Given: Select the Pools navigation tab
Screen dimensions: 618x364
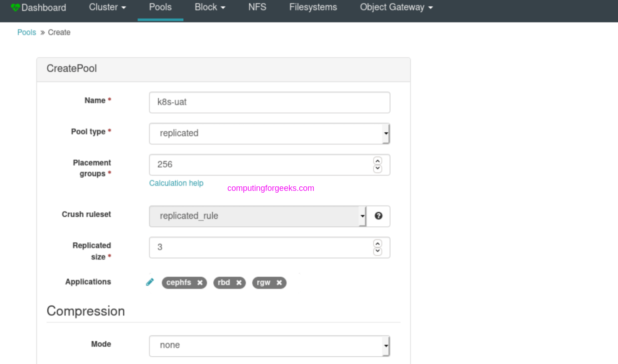Looking at the screenshot, I should (x=160, y=7).
